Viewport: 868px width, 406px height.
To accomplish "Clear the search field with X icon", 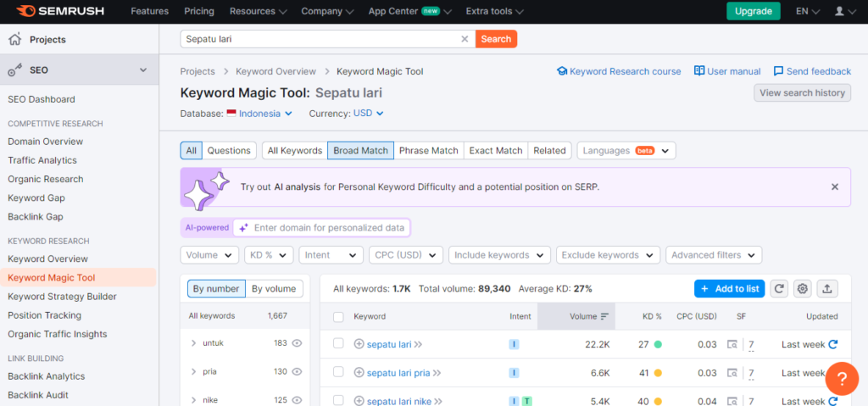I will pyautogui.click(x=465, y=39).
